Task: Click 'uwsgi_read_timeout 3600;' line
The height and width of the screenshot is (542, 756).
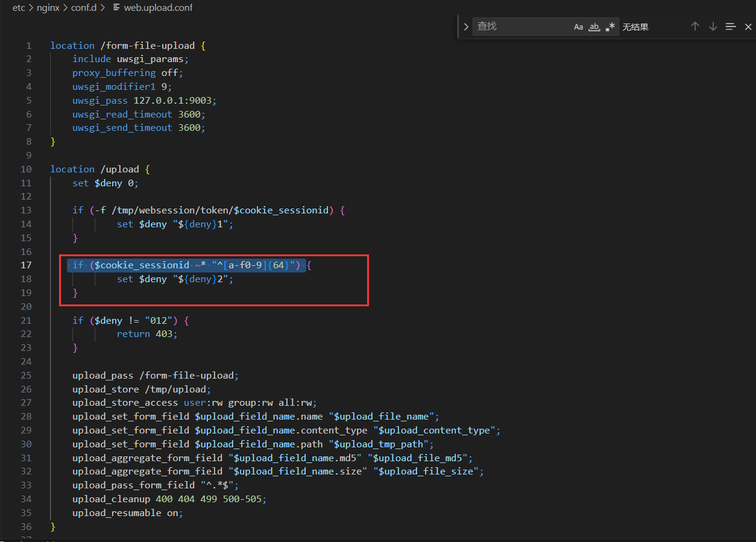Action: tap(139, 115)
